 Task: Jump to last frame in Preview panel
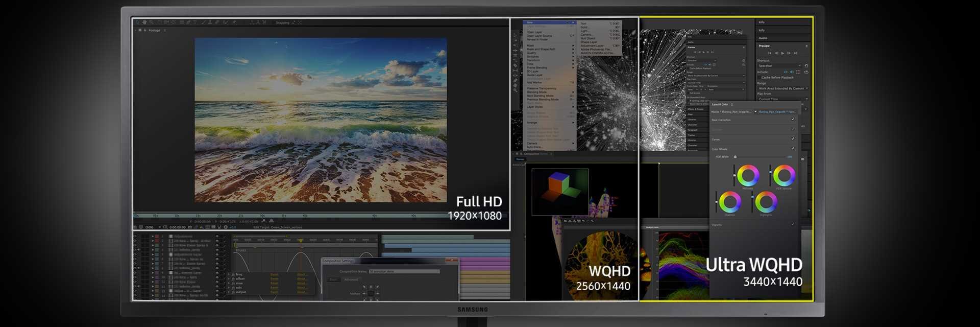tap(795, 53)
